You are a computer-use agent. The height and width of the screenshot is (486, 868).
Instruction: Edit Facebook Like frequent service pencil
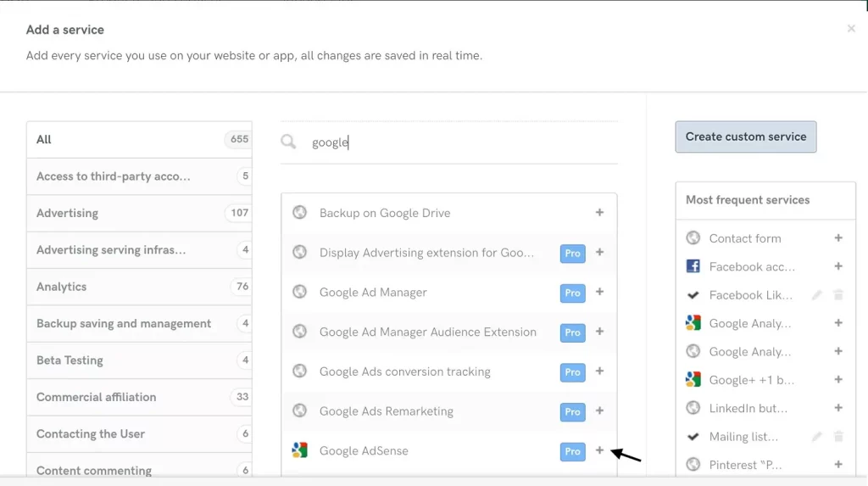click(817, 295)
